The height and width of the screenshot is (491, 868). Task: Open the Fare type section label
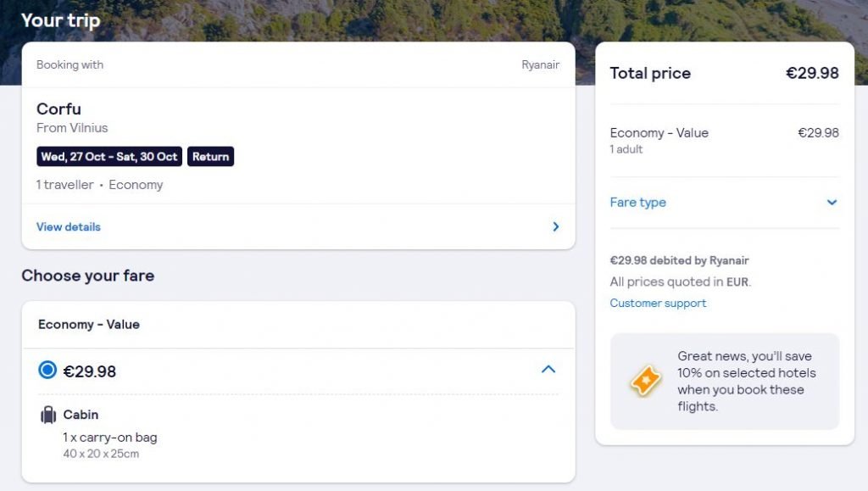pyautogui.click(x=637, y=203)
